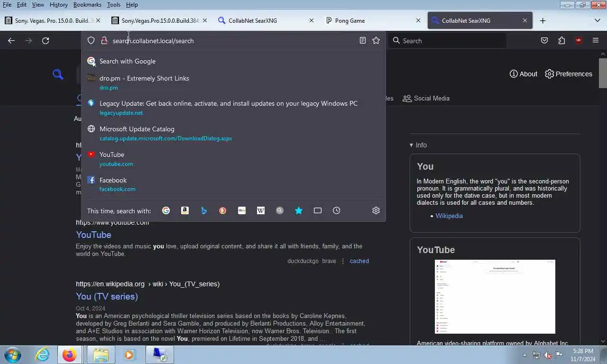Open the Social Media search category
Viewport: 607px width, 364px height.
[426, 98]
